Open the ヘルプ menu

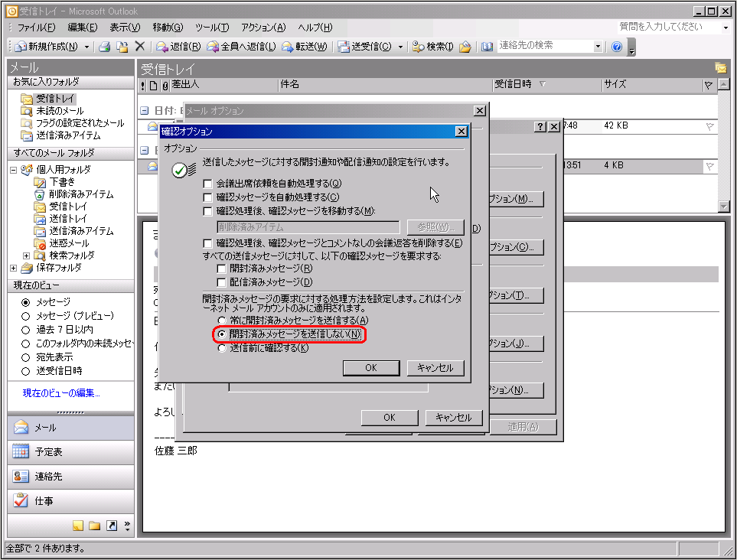tap(315, 28)
